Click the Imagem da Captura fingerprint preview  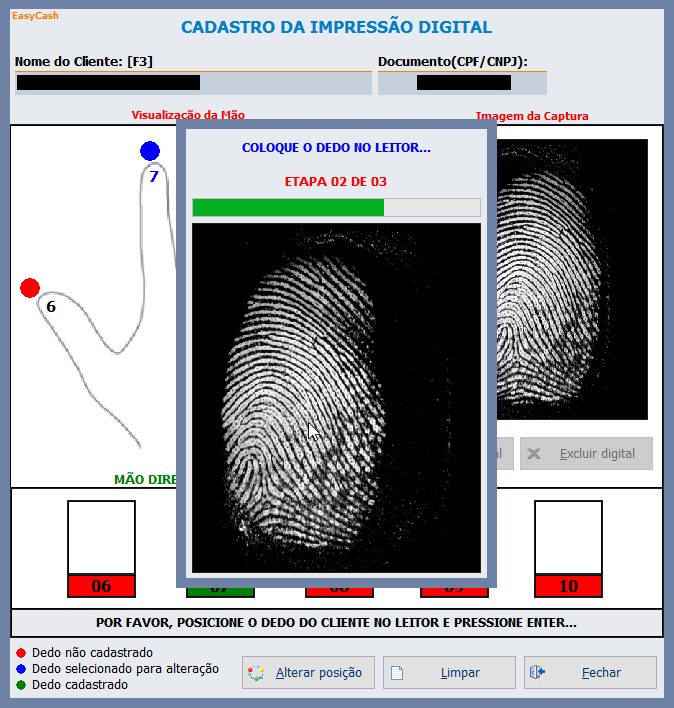(572, 279)
